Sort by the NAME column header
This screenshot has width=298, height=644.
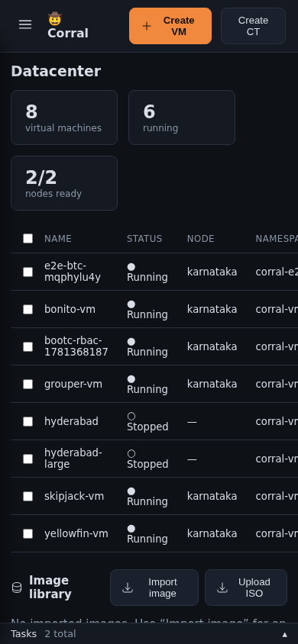pos(58,239)
